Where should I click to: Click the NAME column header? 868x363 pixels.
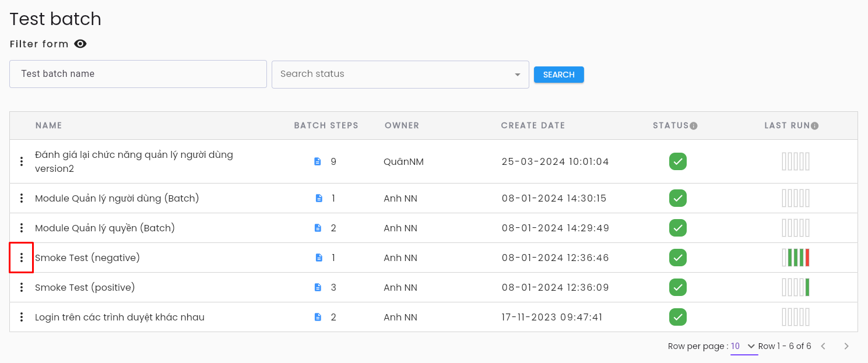tap(49, 126)
